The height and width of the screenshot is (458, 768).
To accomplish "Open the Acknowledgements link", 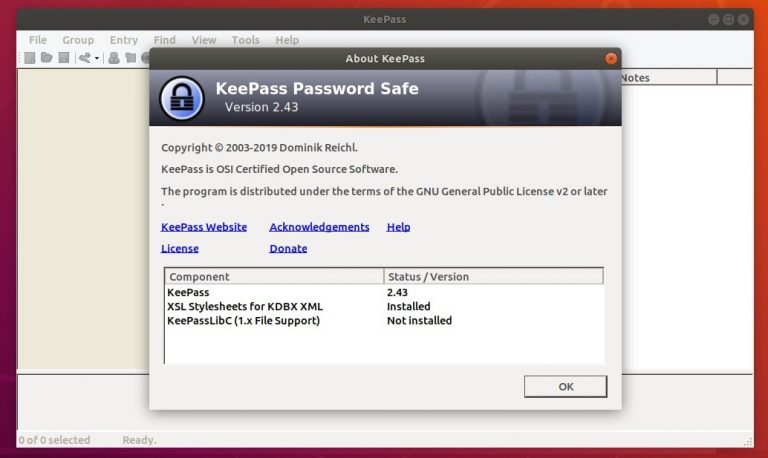I will [x=319, y=227].
